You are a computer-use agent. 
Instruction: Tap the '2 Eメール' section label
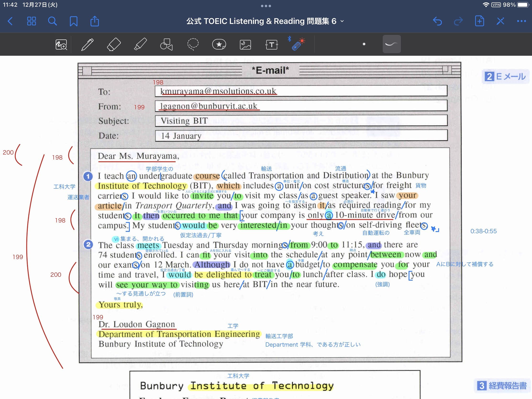click(x=505, y=77)
